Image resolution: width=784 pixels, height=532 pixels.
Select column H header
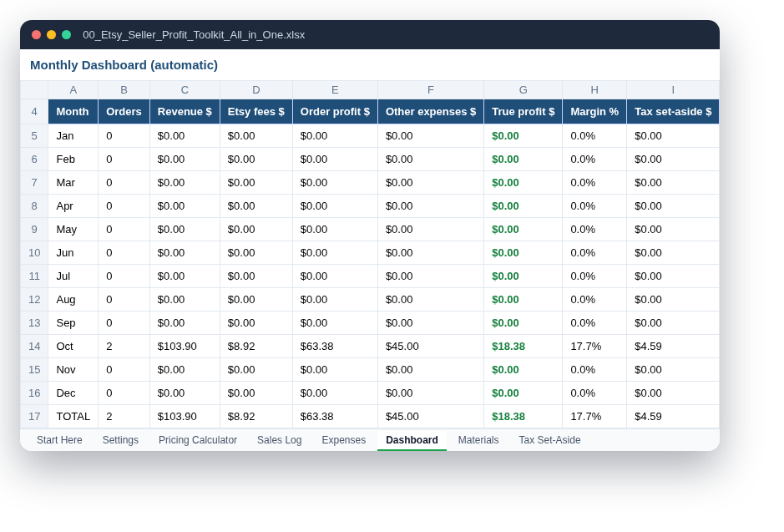[x=594, y=90]
